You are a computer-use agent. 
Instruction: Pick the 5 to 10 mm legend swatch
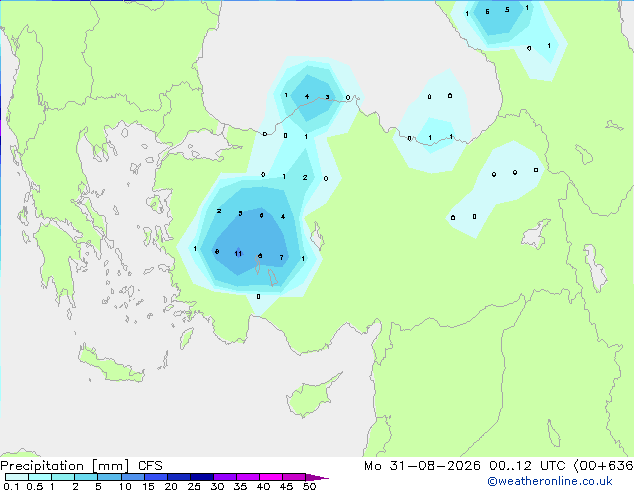[109, 477]
